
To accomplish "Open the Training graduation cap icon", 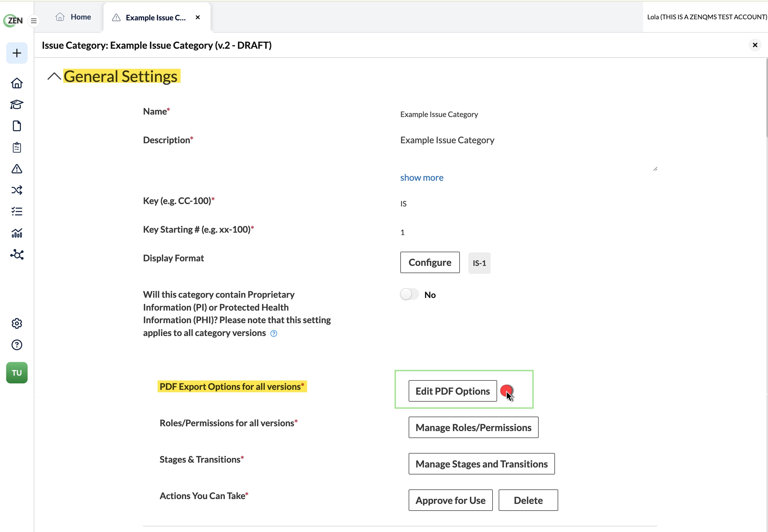I will (17, 104).
